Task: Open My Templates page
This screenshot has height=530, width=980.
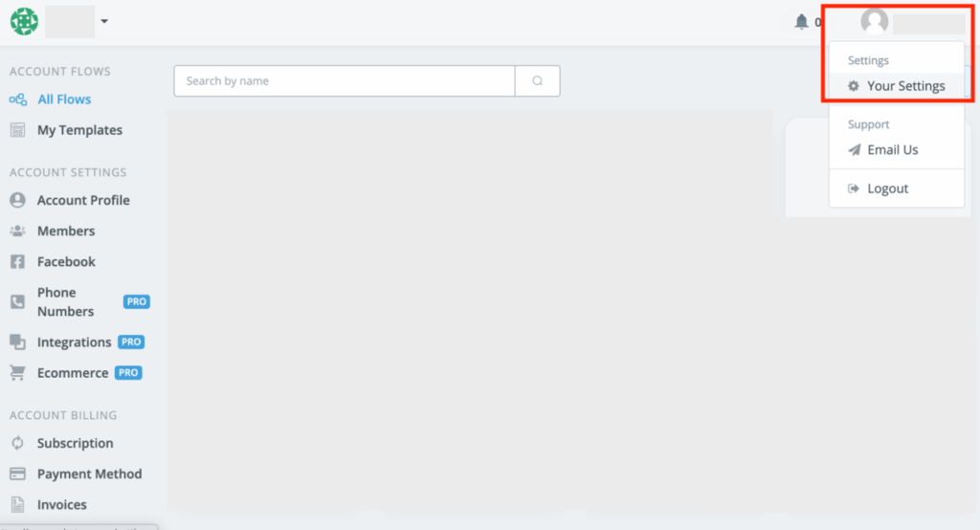Action: click(78, 130)
